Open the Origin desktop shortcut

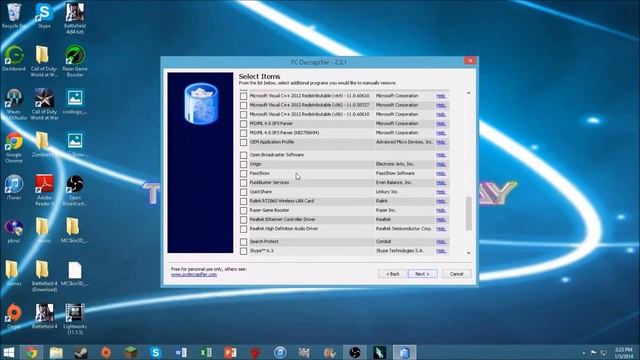click(x=14, y=313)
